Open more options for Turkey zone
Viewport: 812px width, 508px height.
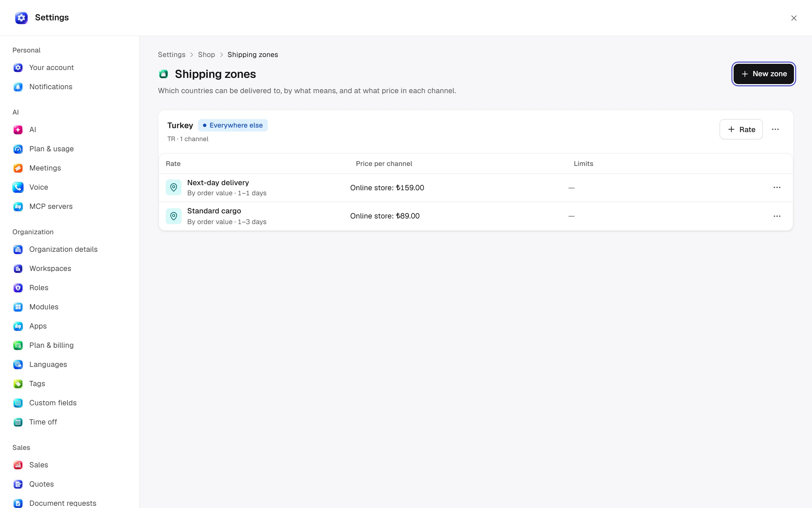pyautogui.click(x=775, y=129)
